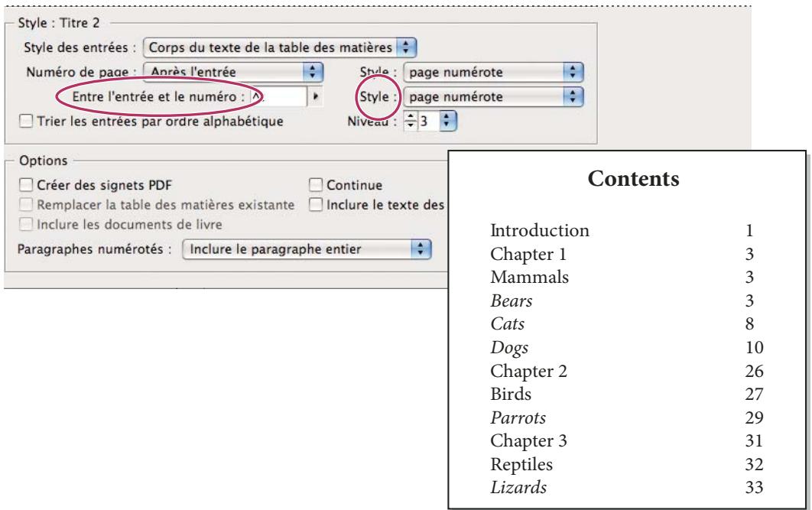Image resolution: width=812 pixels, height=510 pixels.
Task: Open the Numéro de page dropdown
Action: 233,72
